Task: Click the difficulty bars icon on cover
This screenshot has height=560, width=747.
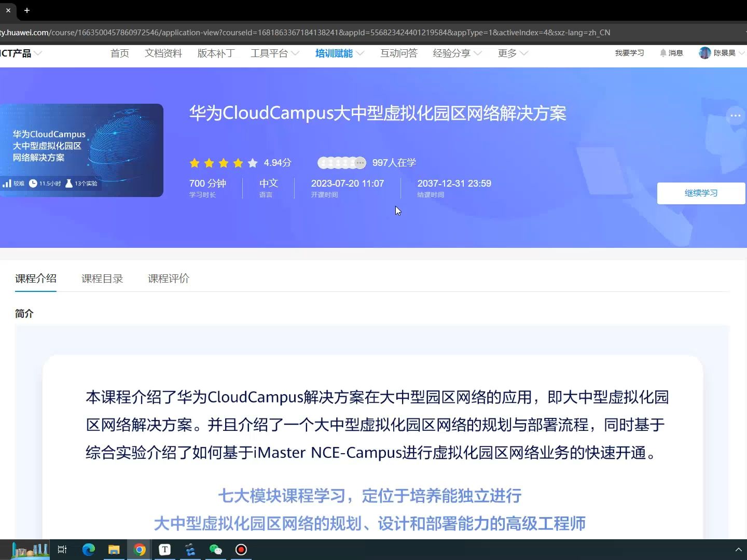Action: click(x=7, y=183)
